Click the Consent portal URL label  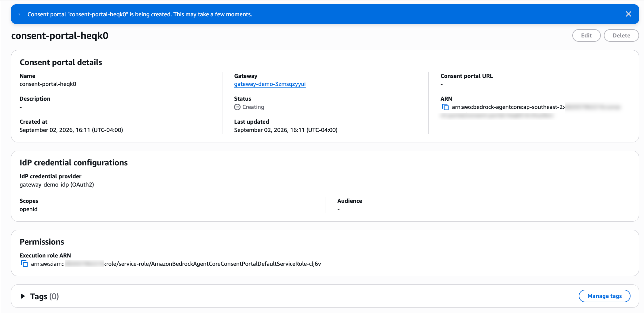467,76
